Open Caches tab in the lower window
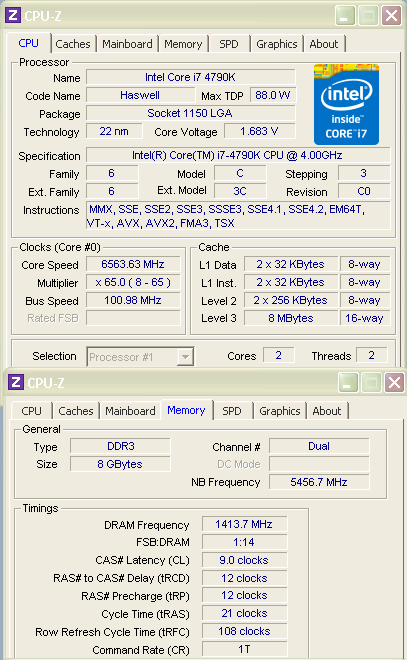Viewport: 407px width, 660px height. [76, 411]
